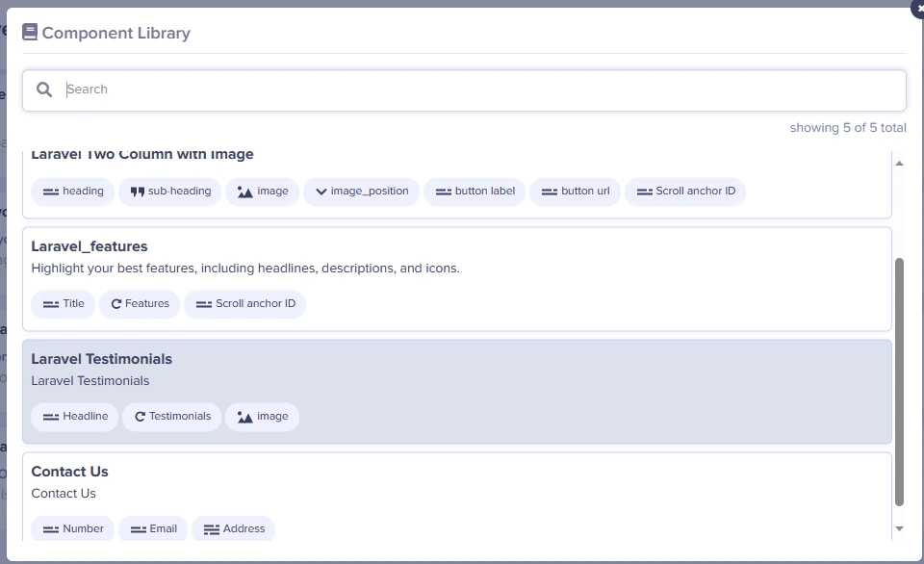This screenshot has width=924, height=564.
Task: Click the image_position dropdown chip
Action: pyautogui.click(x=361, y=192)
